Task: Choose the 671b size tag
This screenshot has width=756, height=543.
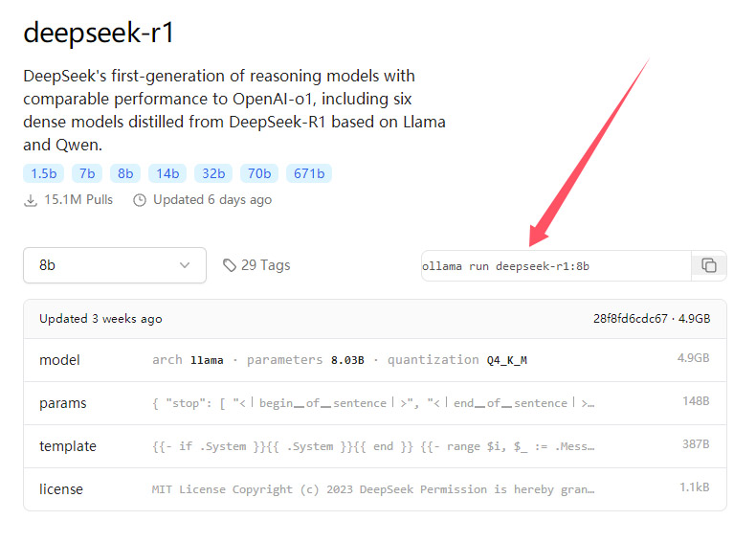Action: (x=309, y=173)
